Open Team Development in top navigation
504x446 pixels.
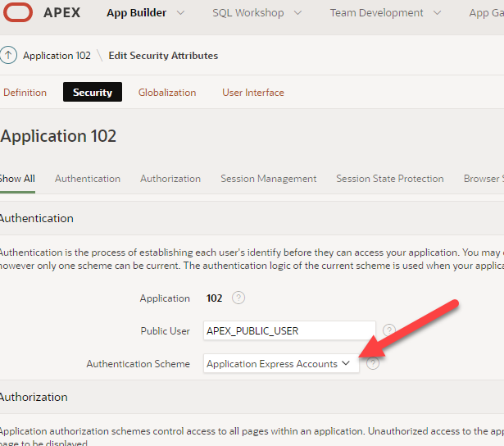point(377,13)
